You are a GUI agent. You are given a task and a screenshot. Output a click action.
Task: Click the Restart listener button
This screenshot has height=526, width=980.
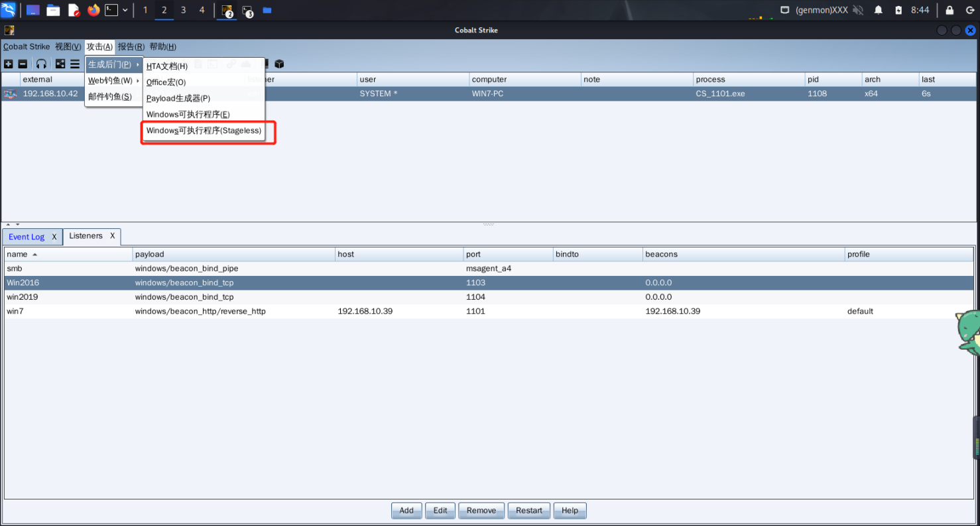[529, 511]
